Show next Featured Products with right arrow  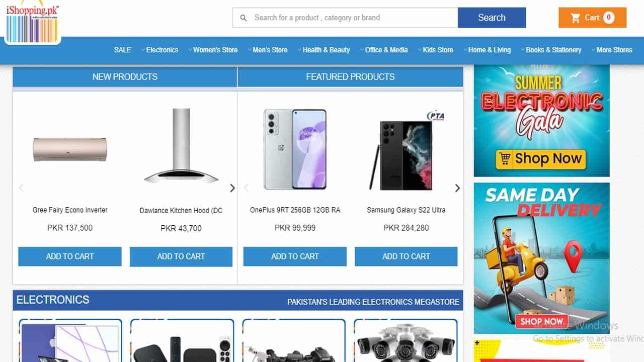[x=457, y=188]
